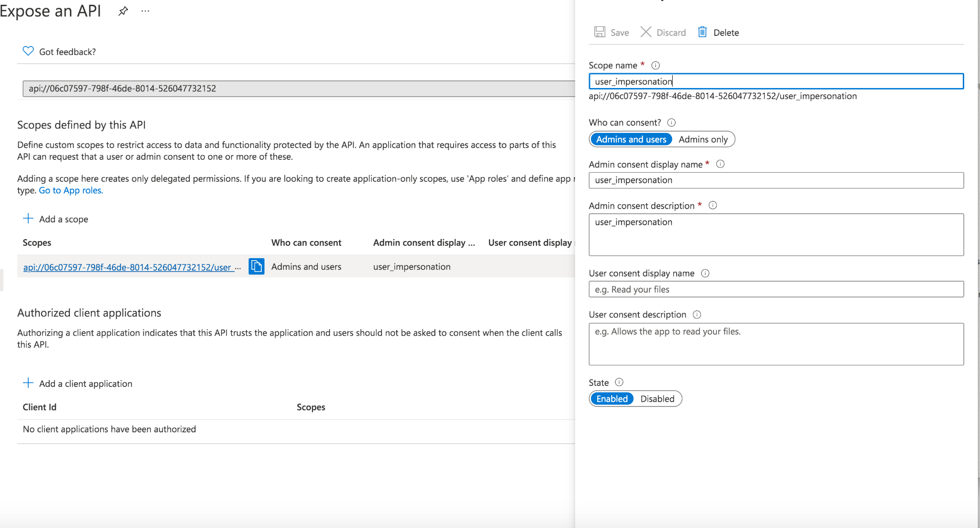Image resolution: width=980 pixels, height=528 pixels.
Task: Click the Delete trash icon
Action: coord(702,32)
